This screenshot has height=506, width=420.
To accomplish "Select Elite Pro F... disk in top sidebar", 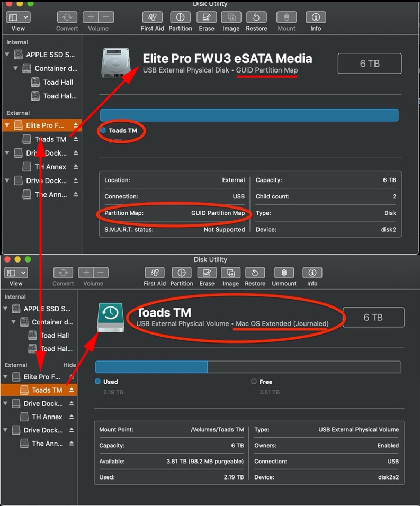I will pyautogui.click(x=42, y=125).
